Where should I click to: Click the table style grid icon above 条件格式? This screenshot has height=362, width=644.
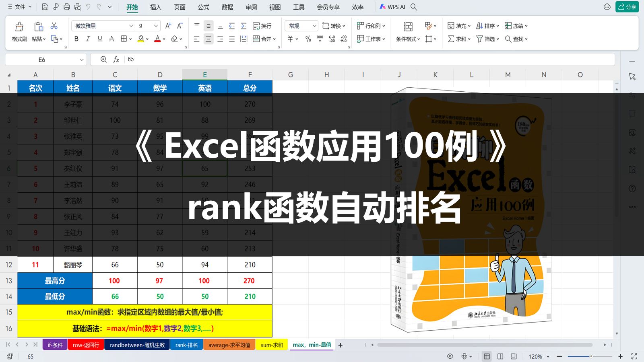click(x=408, y=27)
